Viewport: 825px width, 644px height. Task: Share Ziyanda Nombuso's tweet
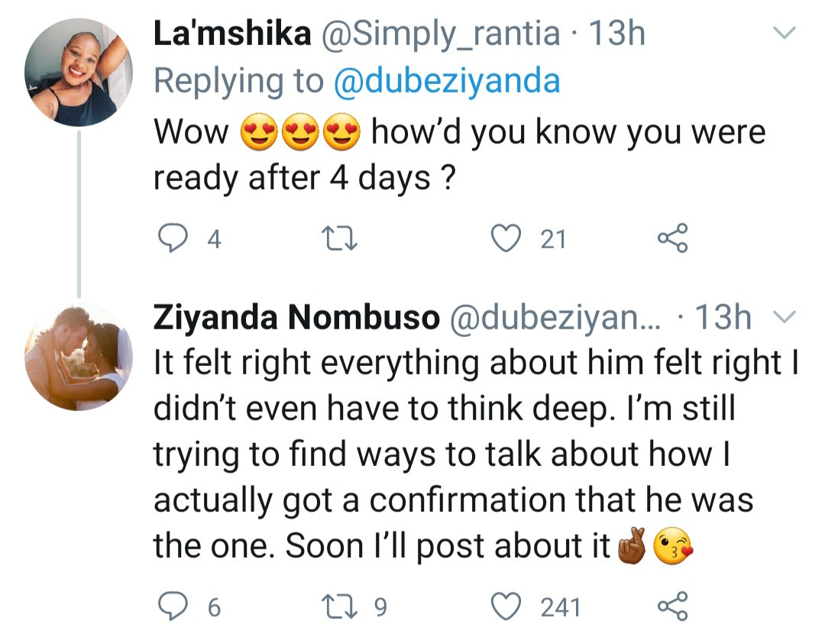point(672,607)
